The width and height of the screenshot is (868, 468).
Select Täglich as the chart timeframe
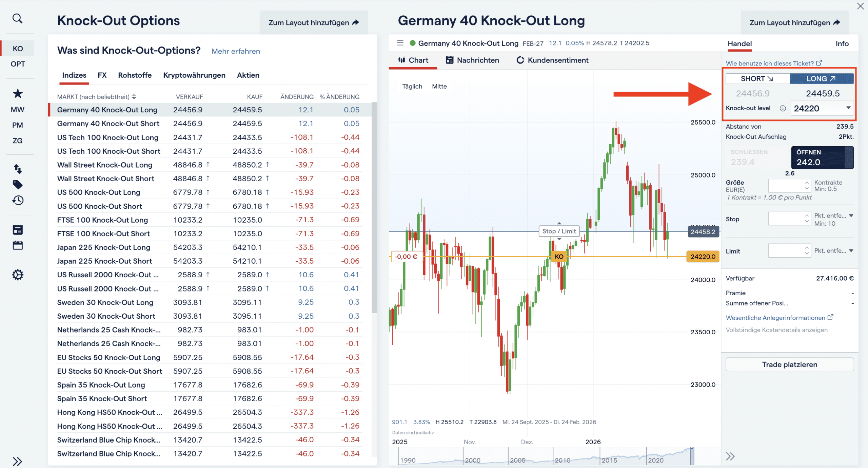pyautogui.click(x=412, y=86)
